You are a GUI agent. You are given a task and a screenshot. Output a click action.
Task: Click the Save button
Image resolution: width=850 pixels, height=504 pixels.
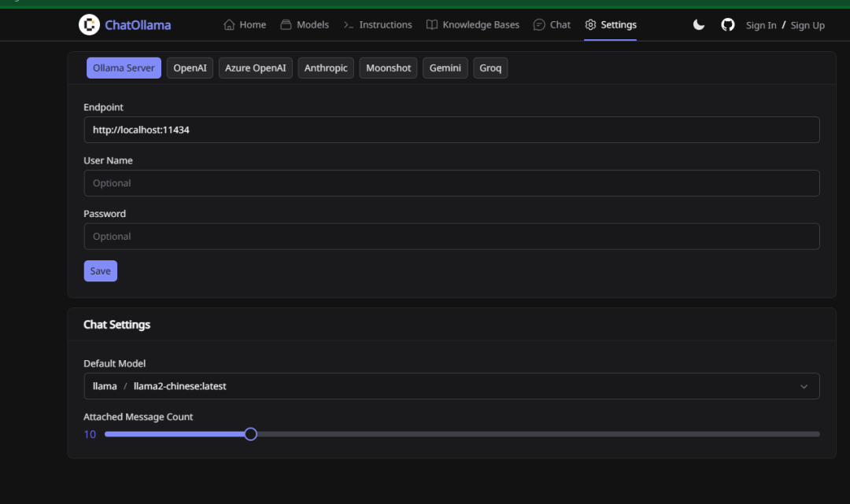click(x=100, y=271)
